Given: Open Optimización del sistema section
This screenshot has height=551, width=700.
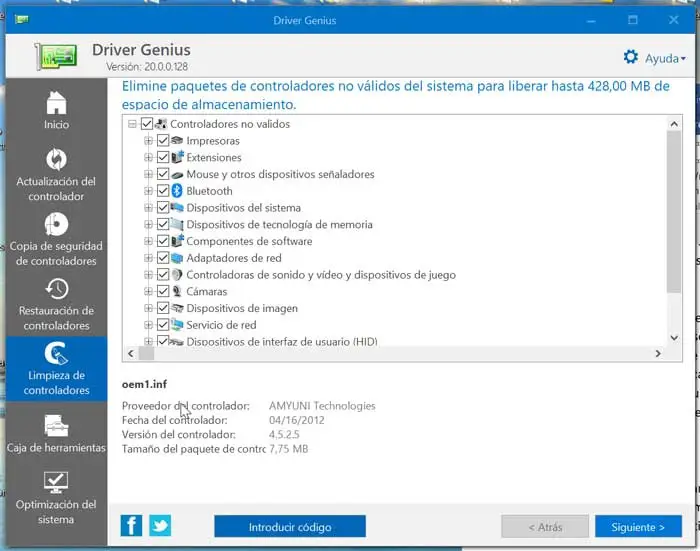Looking at the screenshot, I should coord(56,498).
